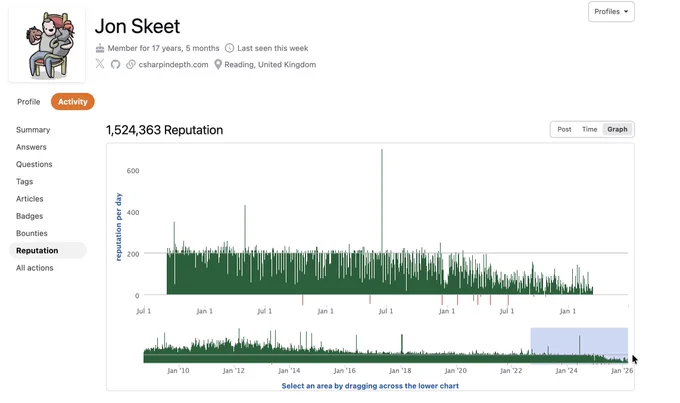Click the blue selected range on lower chart
This screenshot has width=680, height=403.
click(x=579, y=345)
